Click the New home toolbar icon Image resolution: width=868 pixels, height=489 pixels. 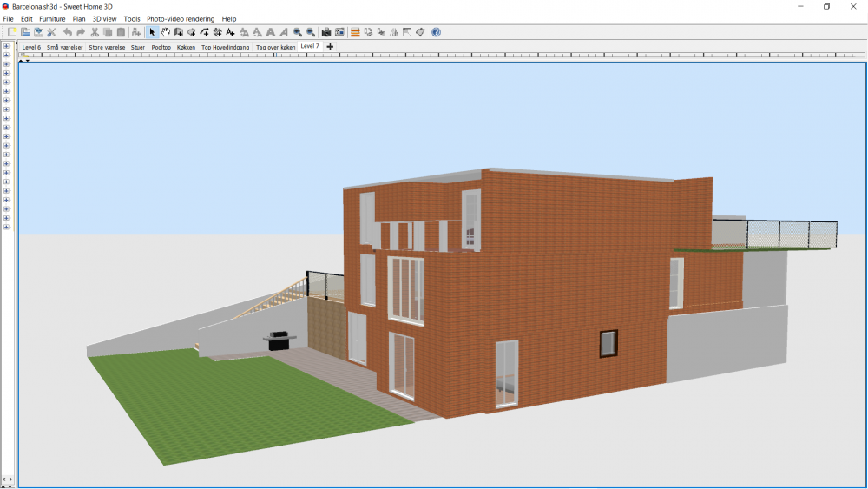(12, 32)
